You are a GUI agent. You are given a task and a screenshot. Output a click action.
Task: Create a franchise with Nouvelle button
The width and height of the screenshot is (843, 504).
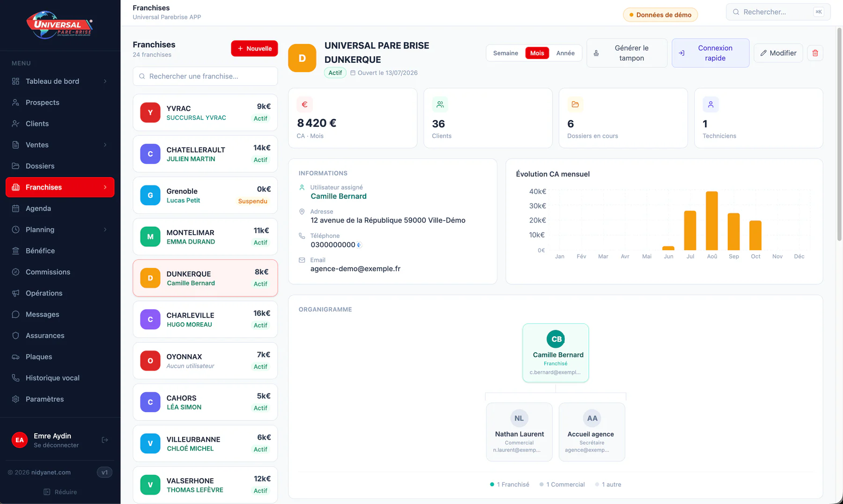tap(254, 49)
